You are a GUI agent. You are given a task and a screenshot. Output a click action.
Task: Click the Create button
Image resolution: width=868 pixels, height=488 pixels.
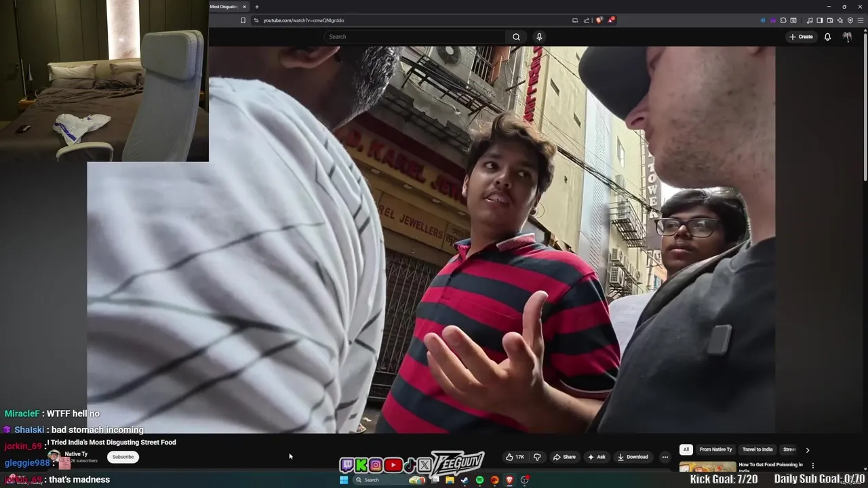(801, 37)
